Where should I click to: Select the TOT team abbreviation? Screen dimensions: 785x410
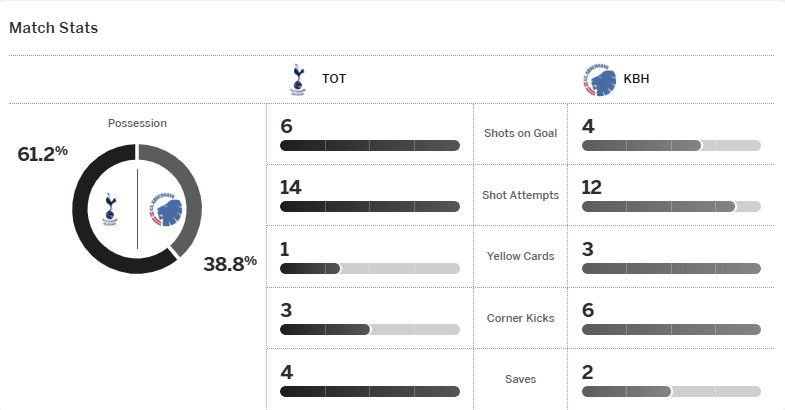pyautogui.click(x=332, y=79)
